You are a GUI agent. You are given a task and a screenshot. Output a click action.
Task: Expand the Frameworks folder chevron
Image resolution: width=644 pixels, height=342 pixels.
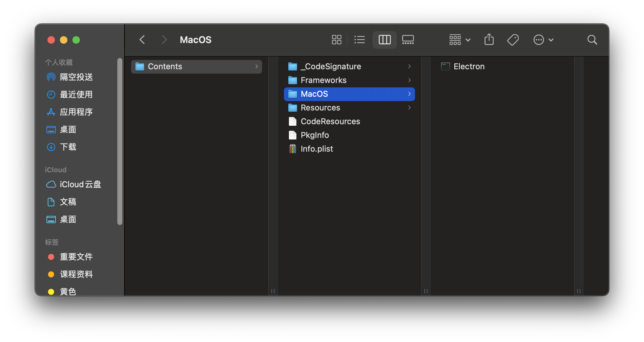[409, 80]
